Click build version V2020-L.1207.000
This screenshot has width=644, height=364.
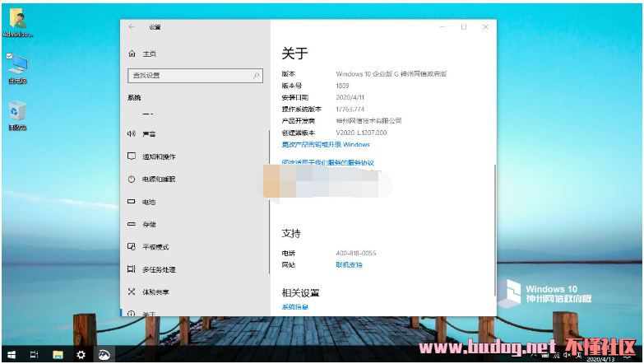[361, 133]
